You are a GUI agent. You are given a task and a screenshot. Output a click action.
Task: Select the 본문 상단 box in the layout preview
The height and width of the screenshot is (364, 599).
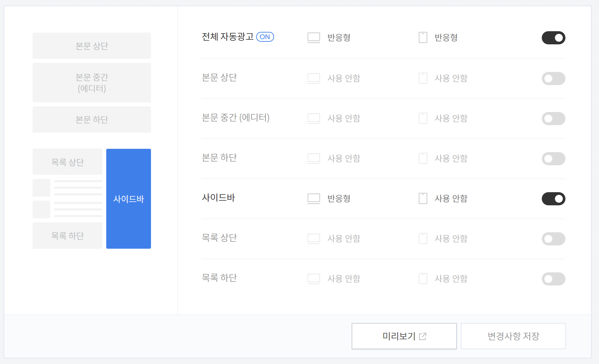(92, 46)
